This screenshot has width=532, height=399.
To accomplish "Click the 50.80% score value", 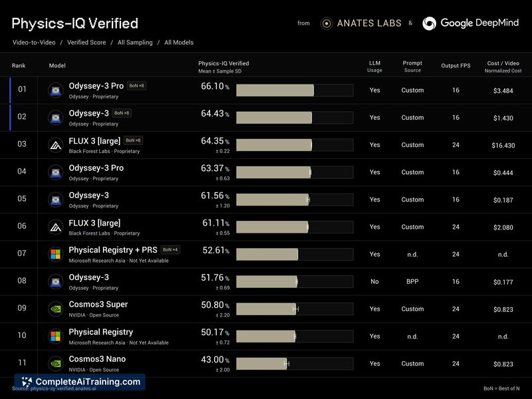I will (x=215, y=305).
